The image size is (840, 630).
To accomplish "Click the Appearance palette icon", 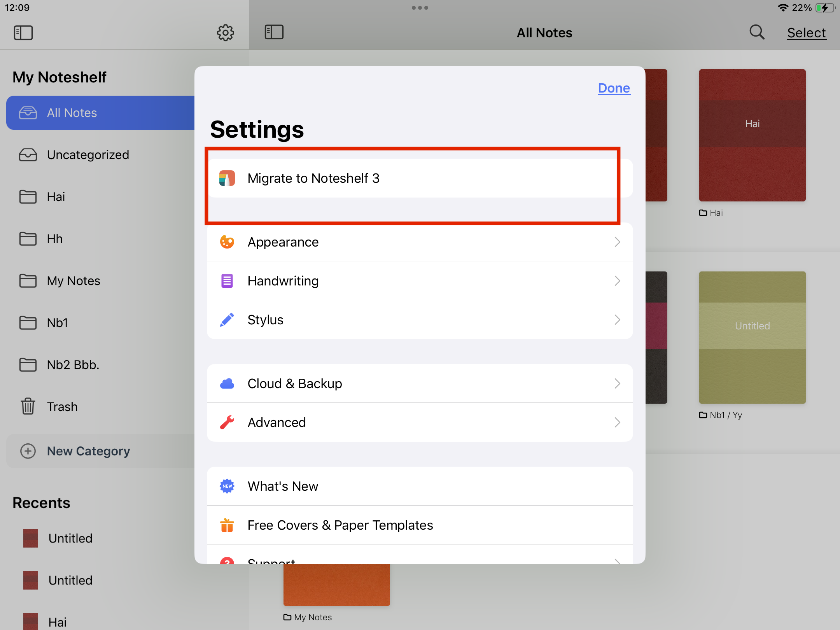I will 227,242.
